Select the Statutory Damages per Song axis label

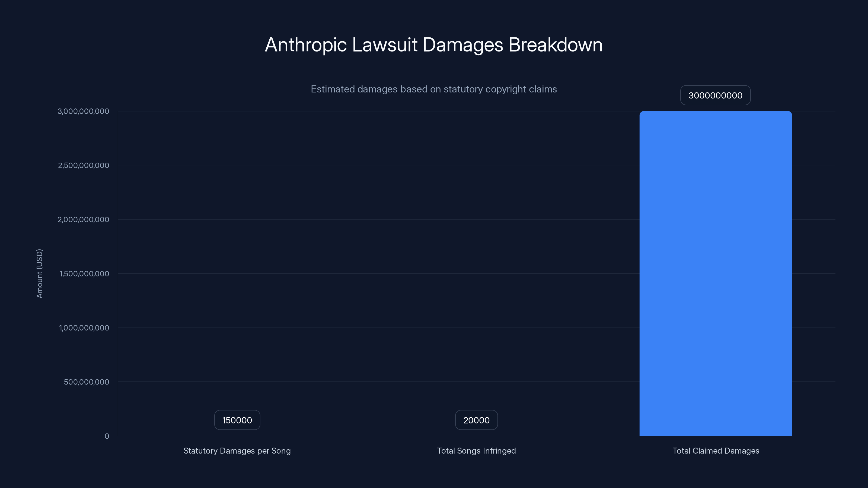237,451
